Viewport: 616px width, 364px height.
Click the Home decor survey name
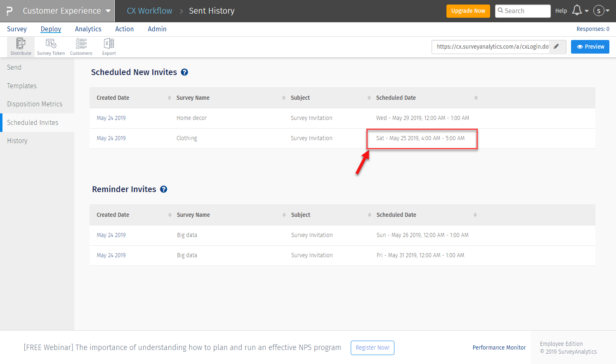(x=191, y=118)
